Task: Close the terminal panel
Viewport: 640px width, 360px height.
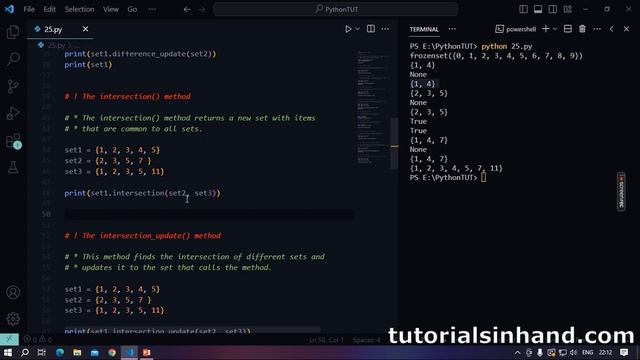Action: click(626, 29)
